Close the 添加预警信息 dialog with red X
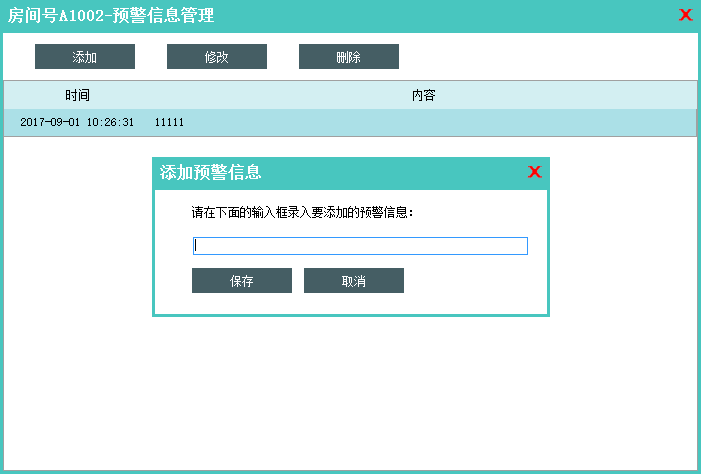Viewport: 701px width, 474px height. 534,172
